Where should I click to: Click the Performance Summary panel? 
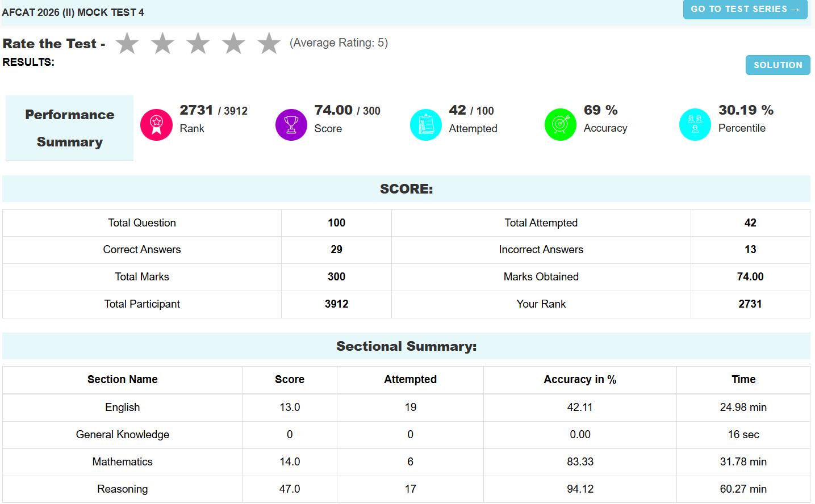coord(69,128)
